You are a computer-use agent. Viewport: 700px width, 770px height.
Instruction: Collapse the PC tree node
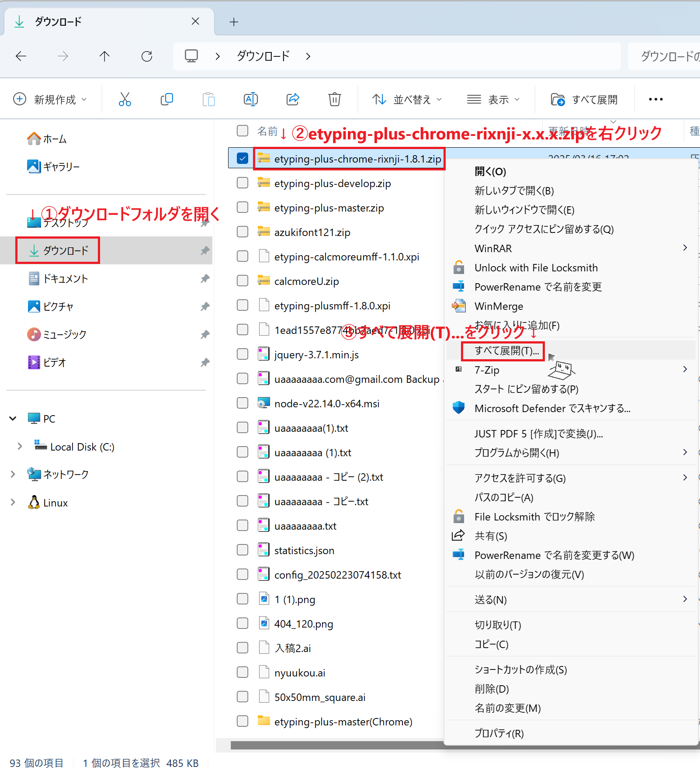(13, 418)
